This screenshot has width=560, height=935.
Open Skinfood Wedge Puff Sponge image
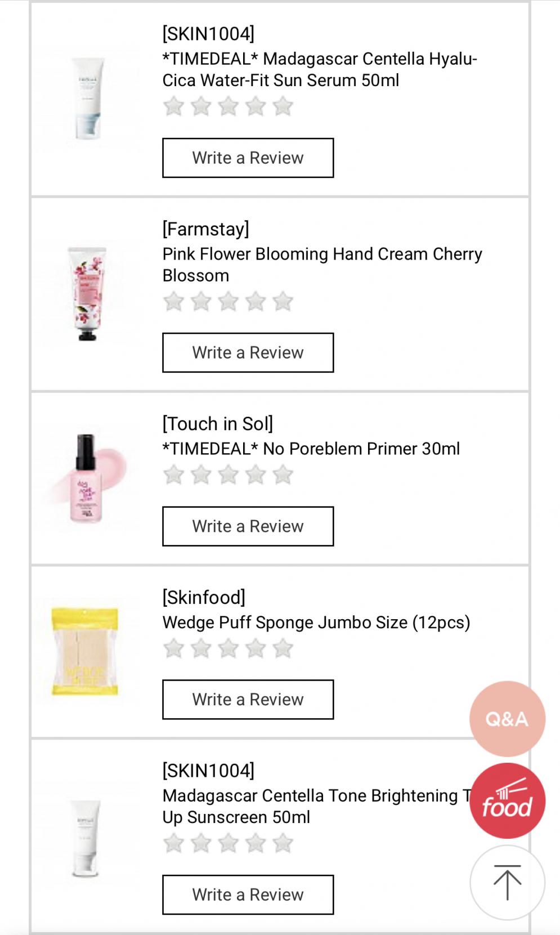[x=85, y=651]
